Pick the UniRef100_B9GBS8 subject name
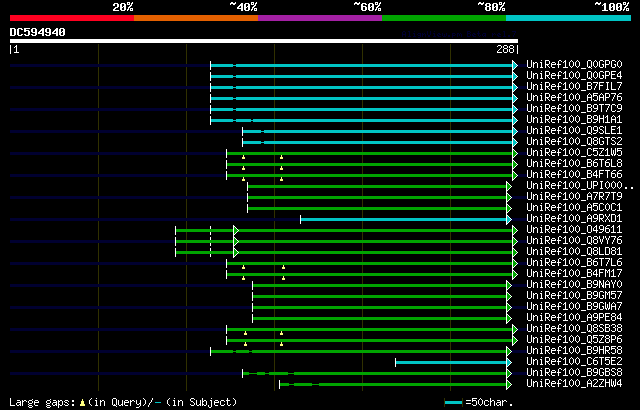 tap(574, 373)
